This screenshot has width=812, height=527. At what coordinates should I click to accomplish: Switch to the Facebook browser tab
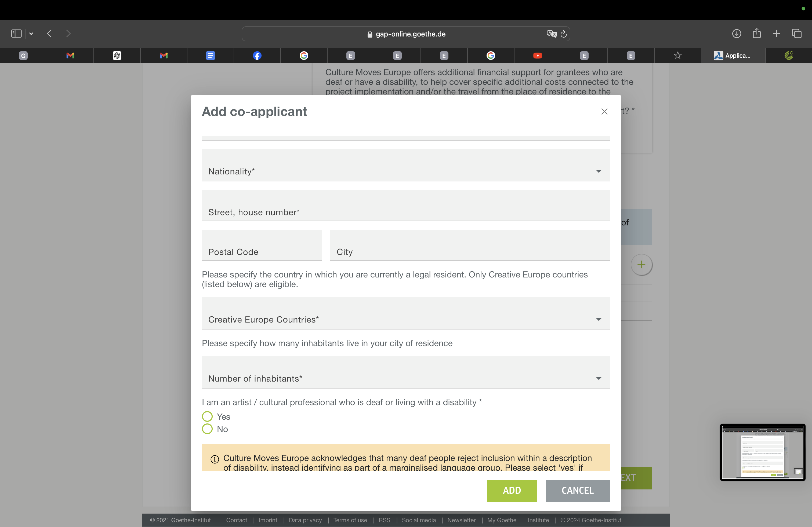pos(257,56)
